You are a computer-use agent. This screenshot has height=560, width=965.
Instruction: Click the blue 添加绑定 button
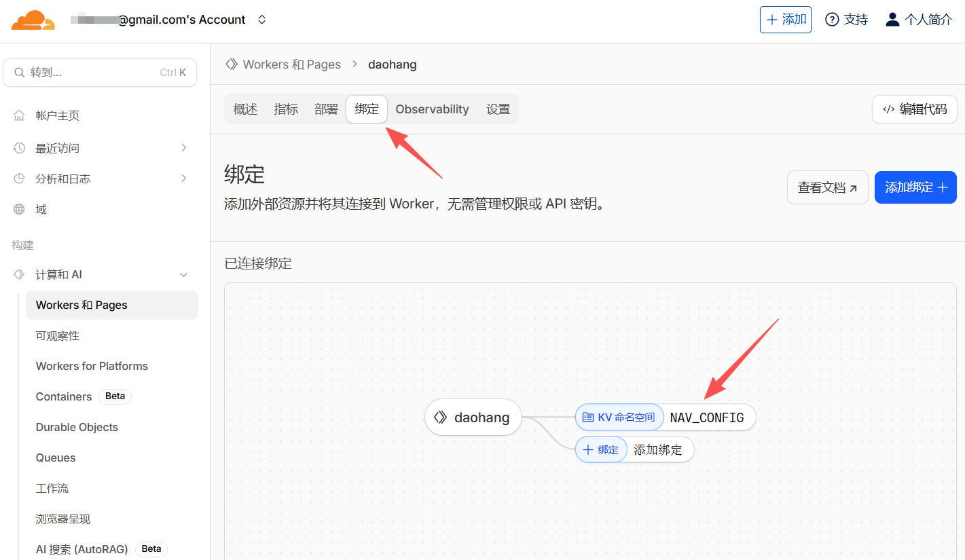[x=915, y=187]
